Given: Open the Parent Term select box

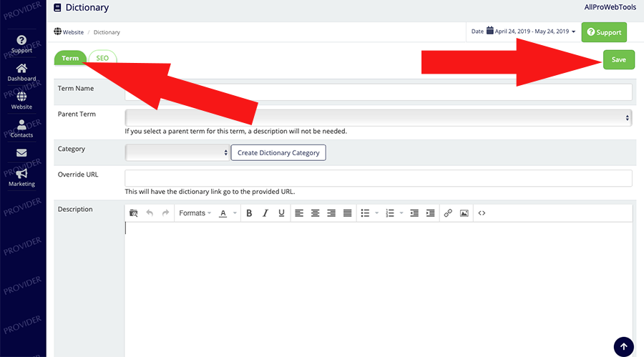Looking at the screenshot, I should 378,118.
